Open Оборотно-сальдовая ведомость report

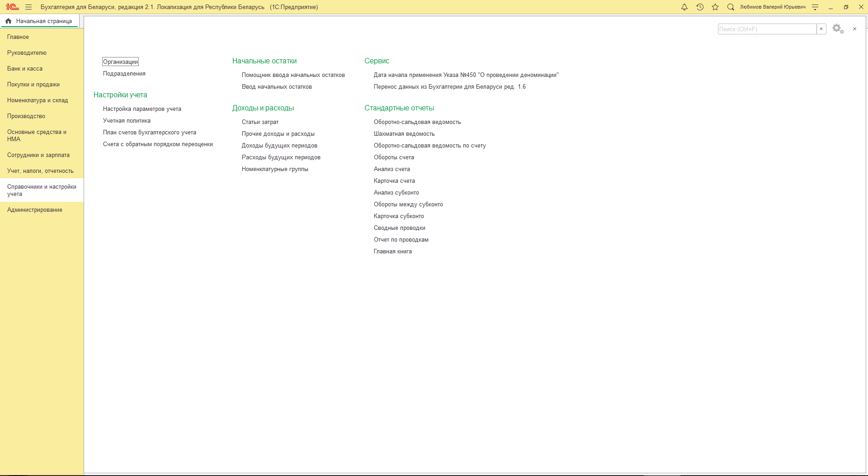click(417, 122)
